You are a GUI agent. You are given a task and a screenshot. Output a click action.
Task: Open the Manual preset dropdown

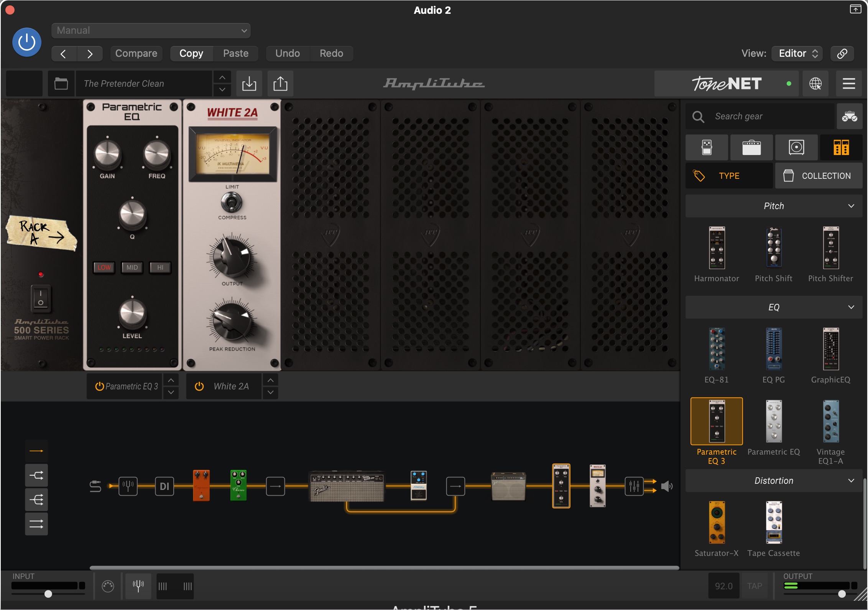[151, 31]
